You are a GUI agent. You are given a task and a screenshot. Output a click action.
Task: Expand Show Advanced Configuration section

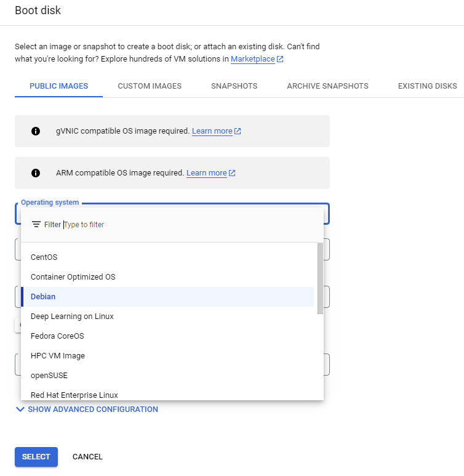87,409
